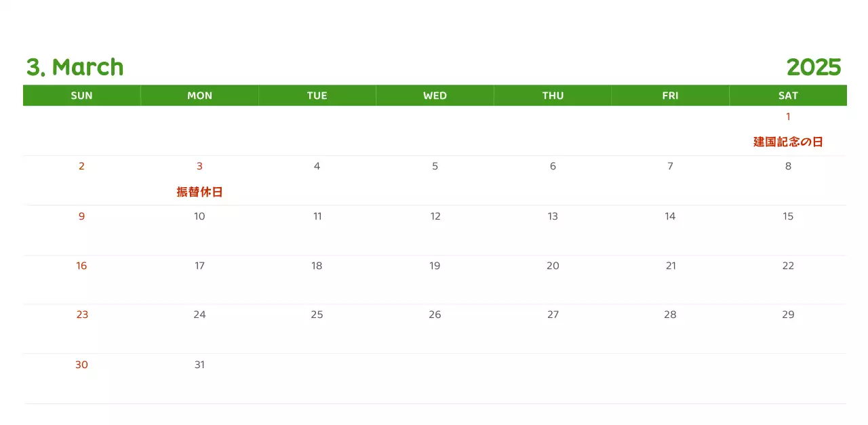Viewport: 868px width, 425px height.
Task: Click the 2025 year label
Action: pos(813,67)
